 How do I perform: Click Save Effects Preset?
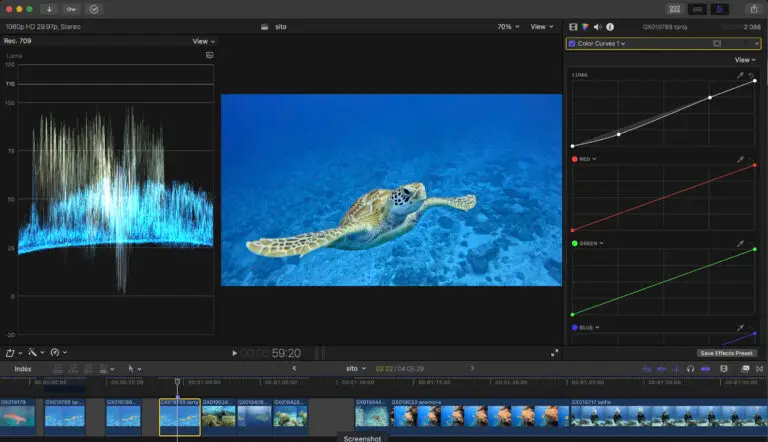point(726,353)
